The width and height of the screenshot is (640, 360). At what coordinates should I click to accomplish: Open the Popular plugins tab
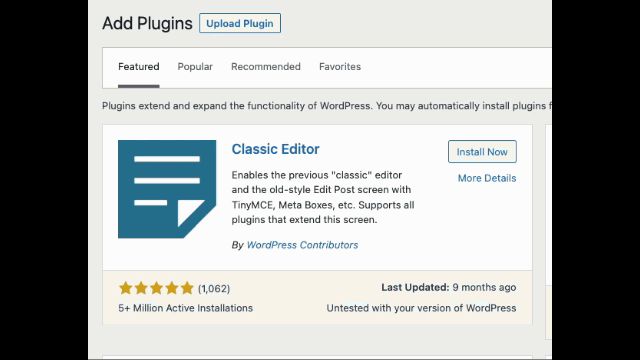[x=195, y=67]
